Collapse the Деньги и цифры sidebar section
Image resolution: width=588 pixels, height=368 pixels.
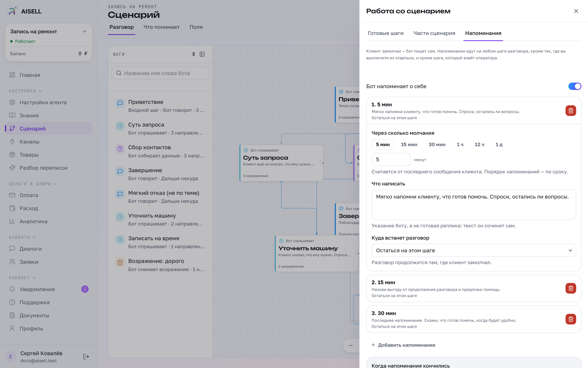click(x=33, y=184)
